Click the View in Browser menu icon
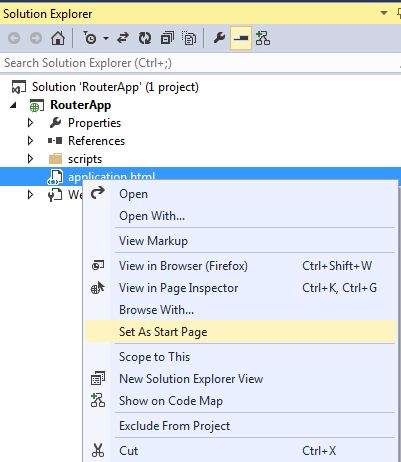This screenshot has height=462, width=401. click(98, 266)
